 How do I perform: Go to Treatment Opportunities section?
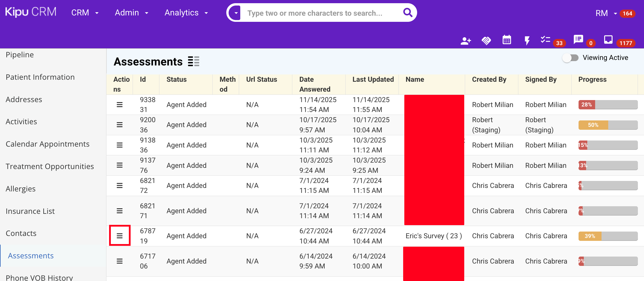coord(50,166)
